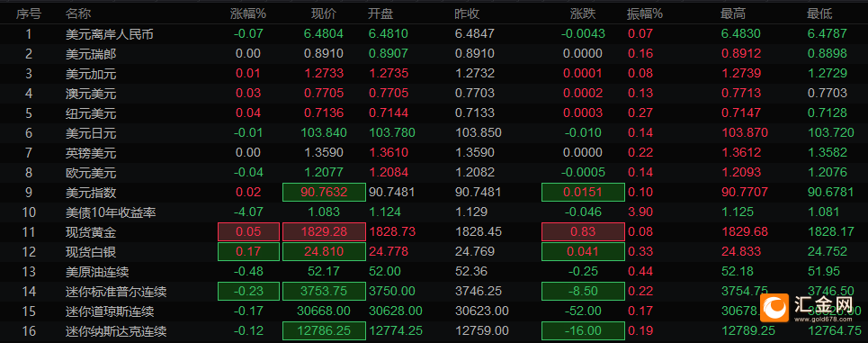Select the 纽元美元 row name
Screen dimensions: 868x343
point(91,113)
